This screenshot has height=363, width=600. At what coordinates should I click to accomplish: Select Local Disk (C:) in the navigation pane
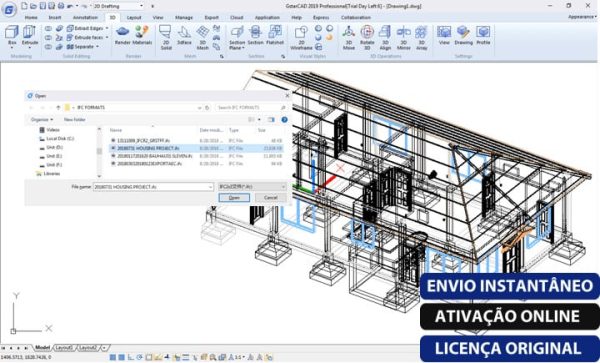click(x=57, y=138)
